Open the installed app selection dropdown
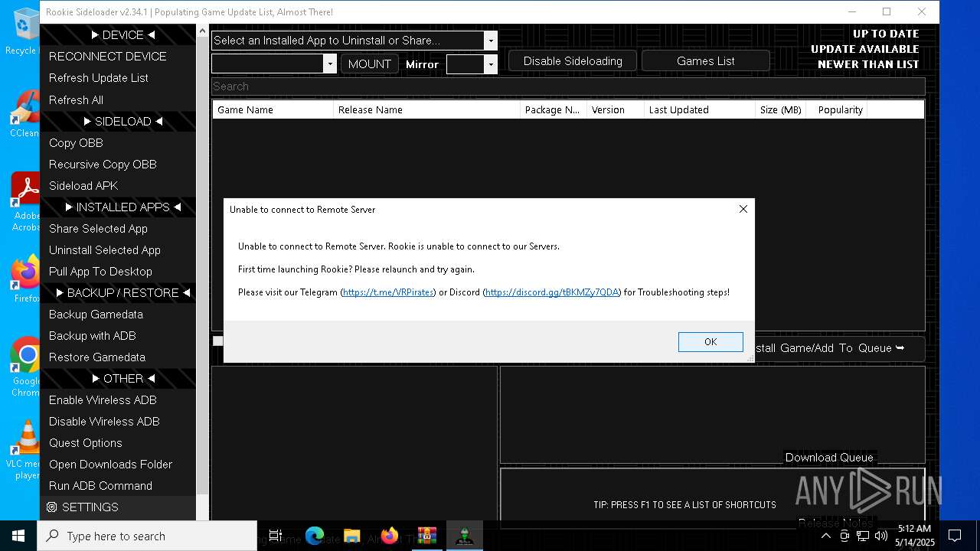The image size is (980, 551). pyautogui.click(x=491, y=41)
